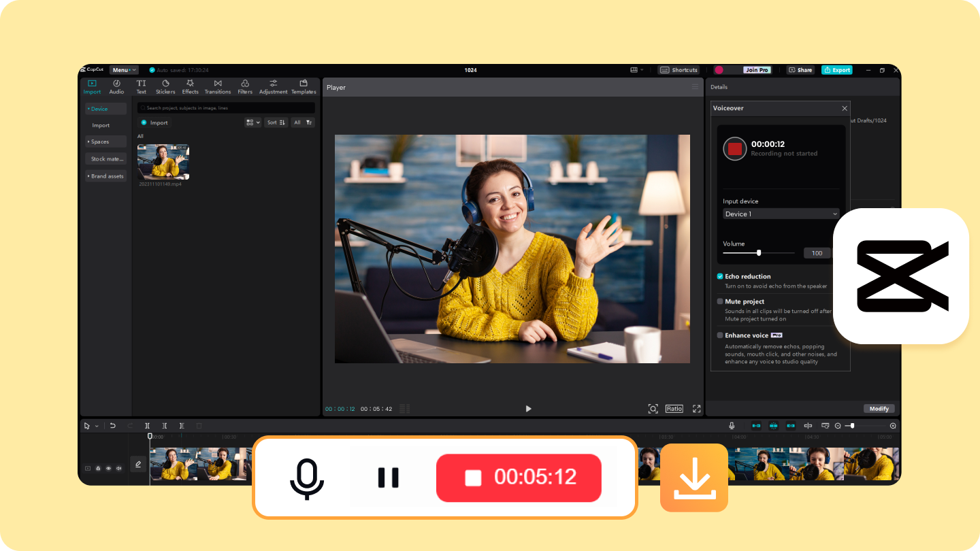The image size is (980, 551).
Task: Click the Export button
Action: pos(836,69)
